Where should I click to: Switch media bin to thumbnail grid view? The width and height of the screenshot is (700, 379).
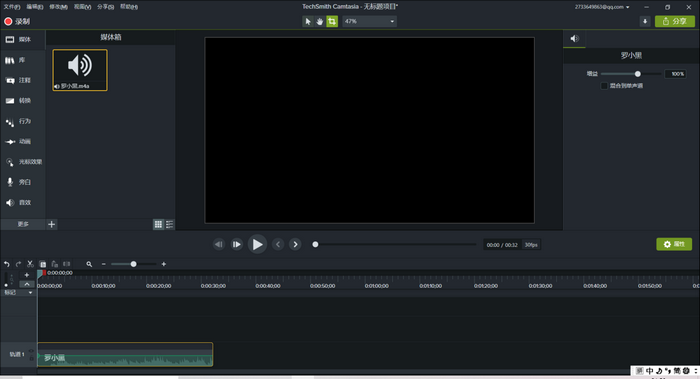coord(158,225)
